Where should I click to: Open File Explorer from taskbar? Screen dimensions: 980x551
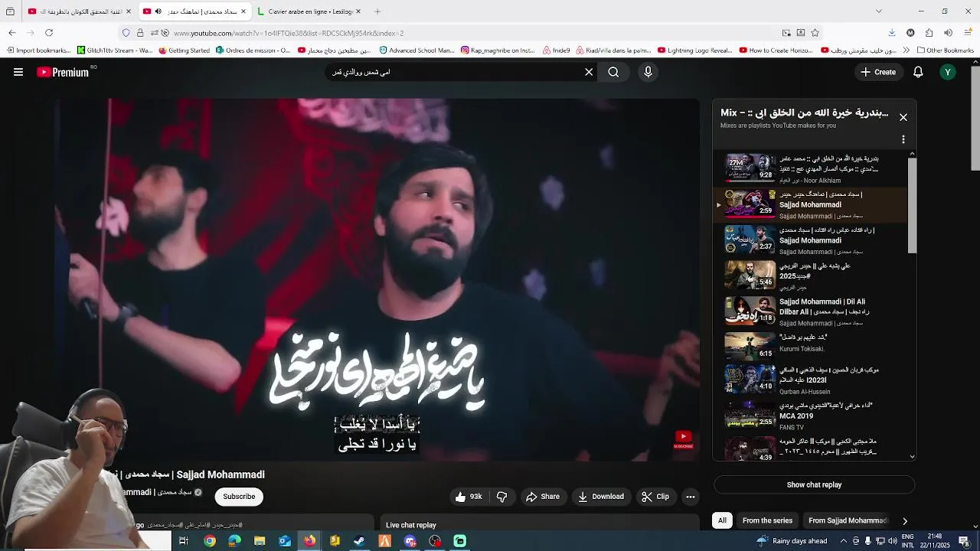[x=260, y=541]
